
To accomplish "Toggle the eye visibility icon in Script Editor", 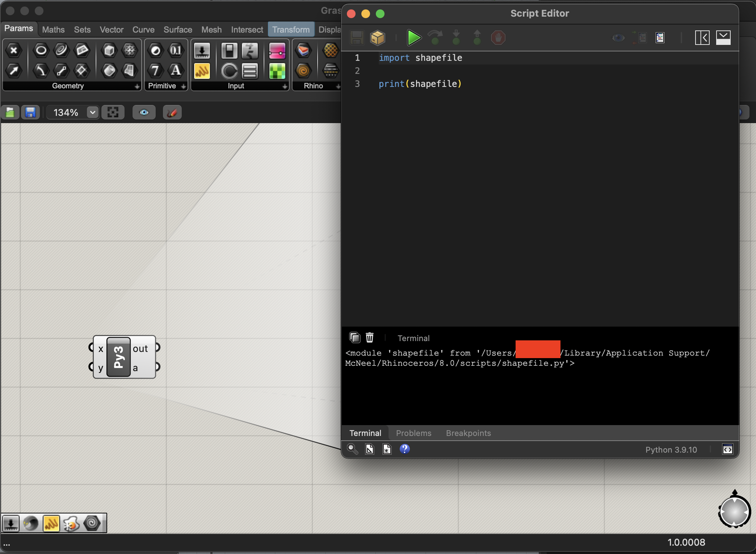I will [x=618, y=38].
